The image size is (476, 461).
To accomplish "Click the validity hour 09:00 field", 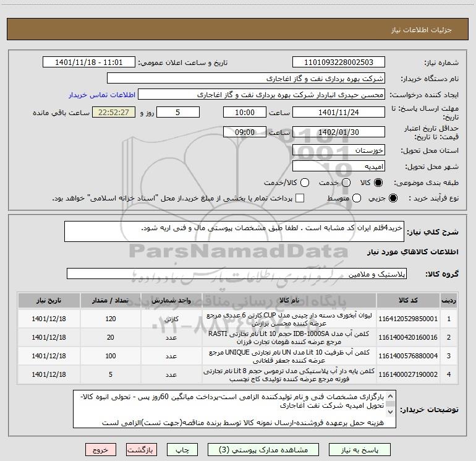I will [245, 132].
